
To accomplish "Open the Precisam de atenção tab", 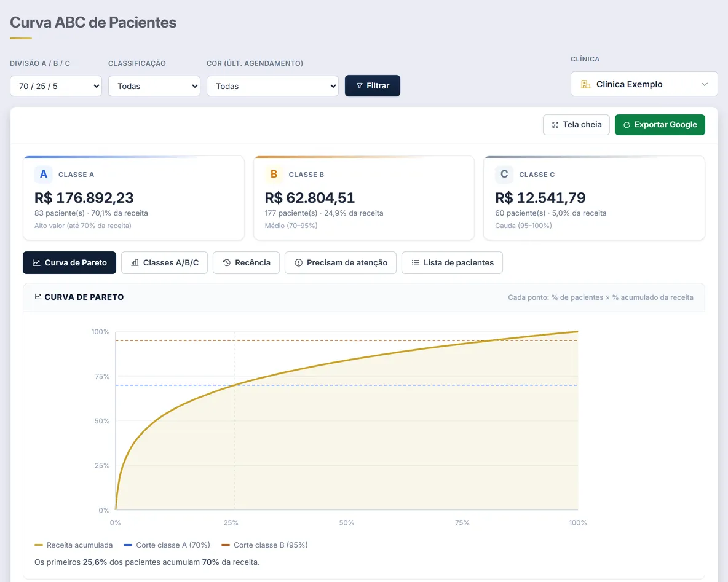I will 340,262.
